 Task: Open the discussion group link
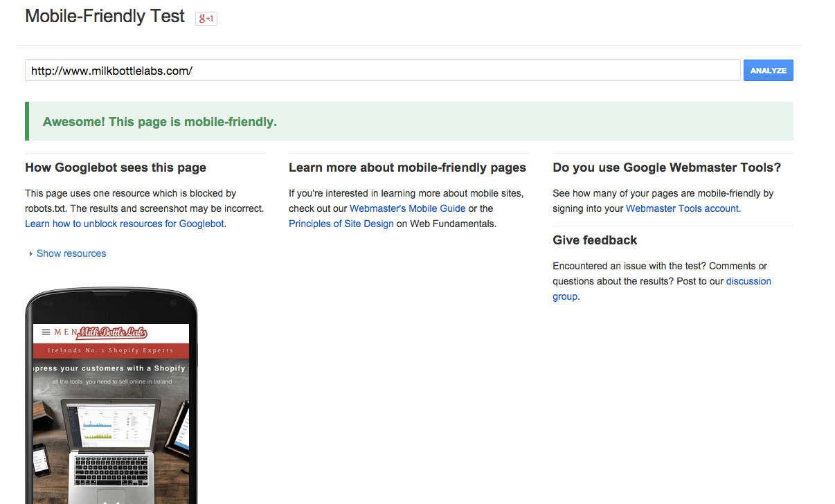(x=662, y=289)
